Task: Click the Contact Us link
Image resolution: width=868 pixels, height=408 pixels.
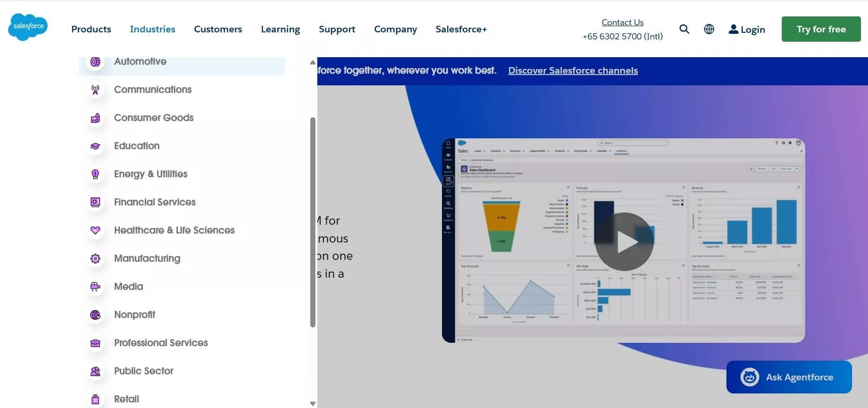Action: tap(622, 22)
